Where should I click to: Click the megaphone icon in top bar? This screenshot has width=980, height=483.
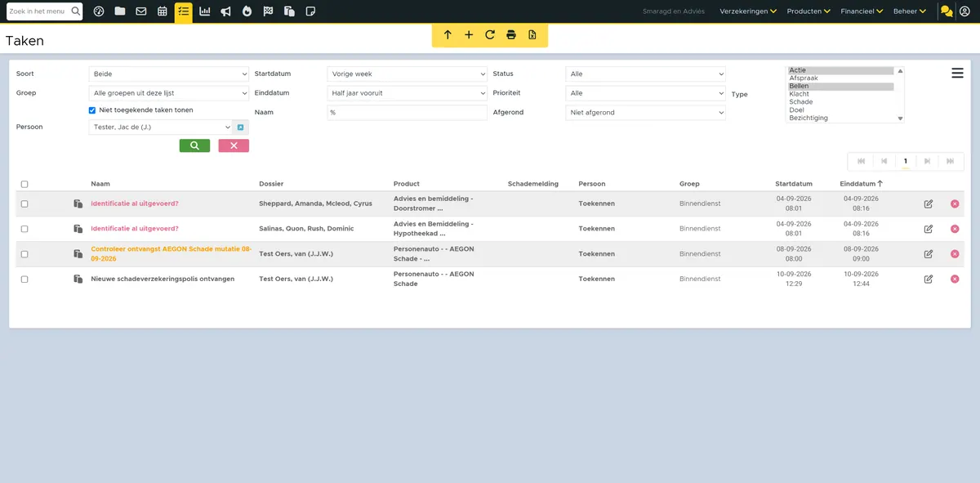(225, 11)
